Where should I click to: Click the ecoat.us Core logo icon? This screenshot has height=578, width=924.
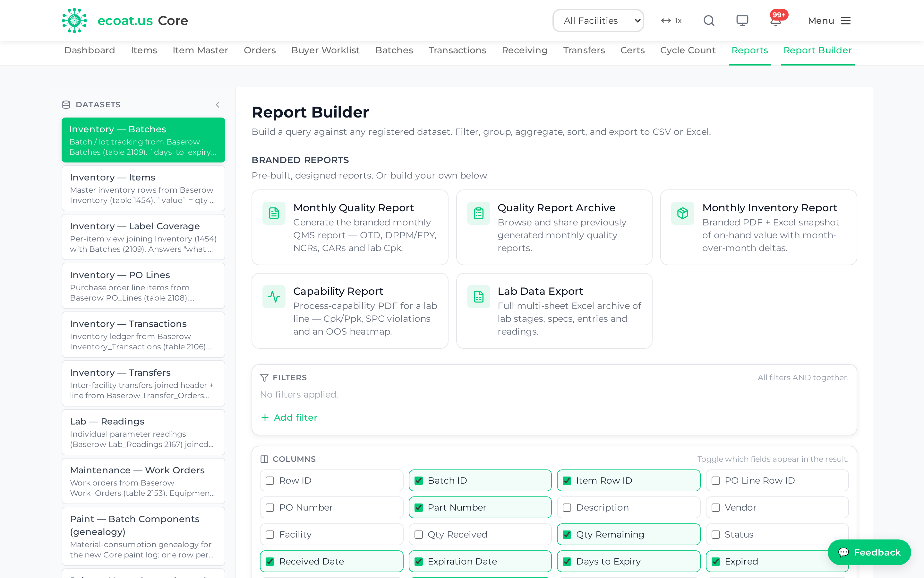[74, 21]
